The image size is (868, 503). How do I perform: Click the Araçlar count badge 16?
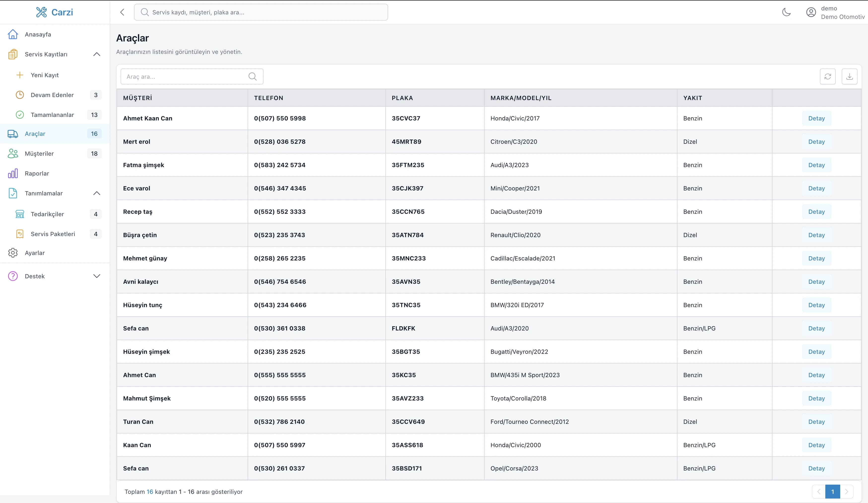pos(94,134)
